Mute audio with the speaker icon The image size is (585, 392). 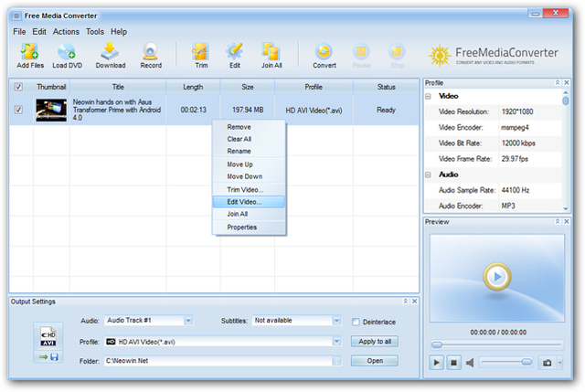[470, 362]
